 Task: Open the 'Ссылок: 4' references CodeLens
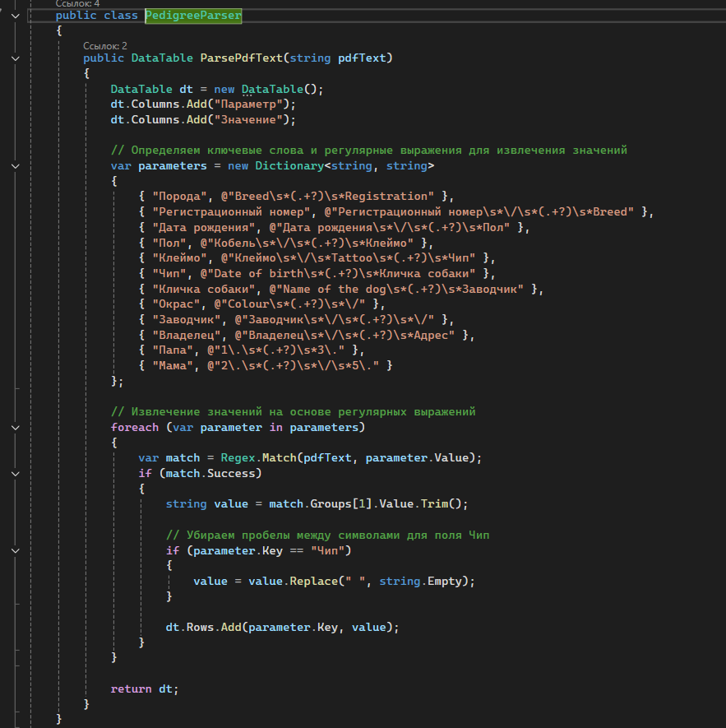(77, 3)
